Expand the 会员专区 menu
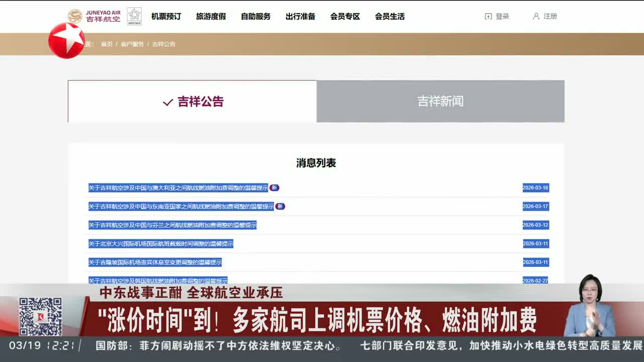 pyautogui.click(x=345, y=17)
